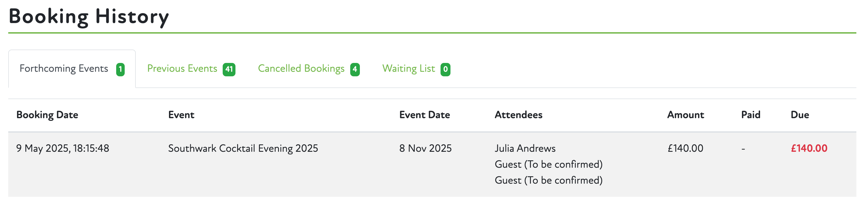868x213 pixels.
Task: Click the Paid column header
Action: 750,115
